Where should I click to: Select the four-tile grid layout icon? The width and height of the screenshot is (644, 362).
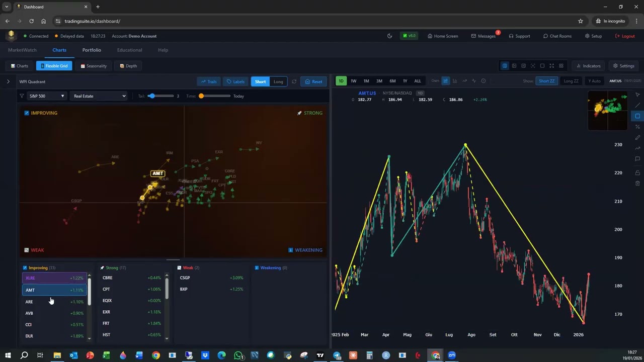pyautogui.click(x=561, y=66)
